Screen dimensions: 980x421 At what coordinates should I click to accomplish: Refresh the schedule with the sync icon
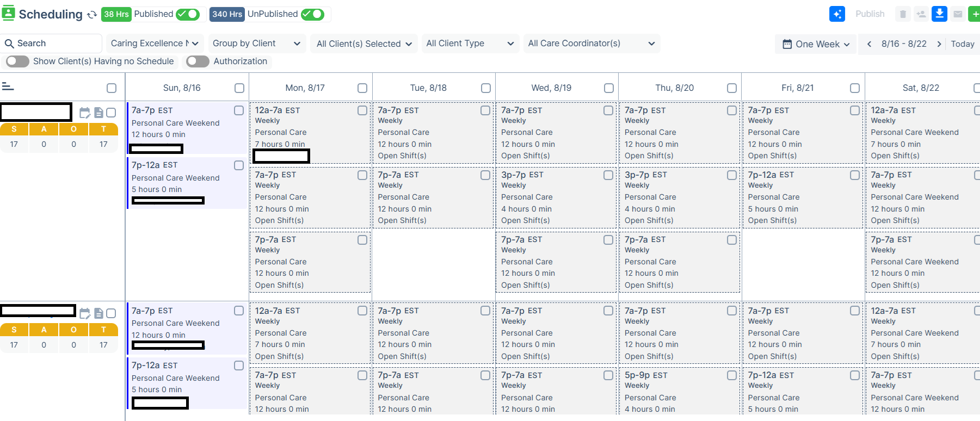pos(92,15)
